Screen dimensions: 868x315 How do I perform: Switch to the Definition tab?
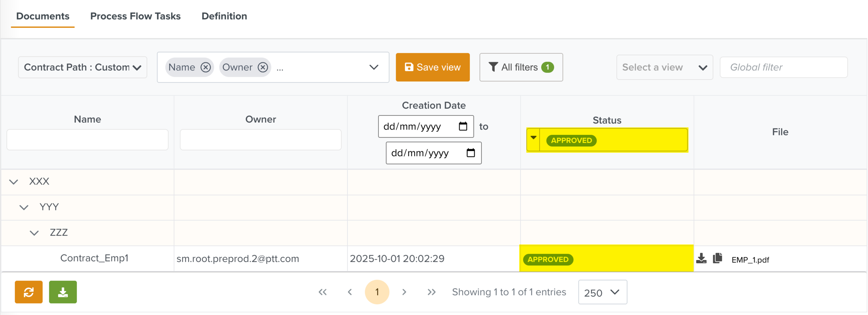(x=224, y=16)
